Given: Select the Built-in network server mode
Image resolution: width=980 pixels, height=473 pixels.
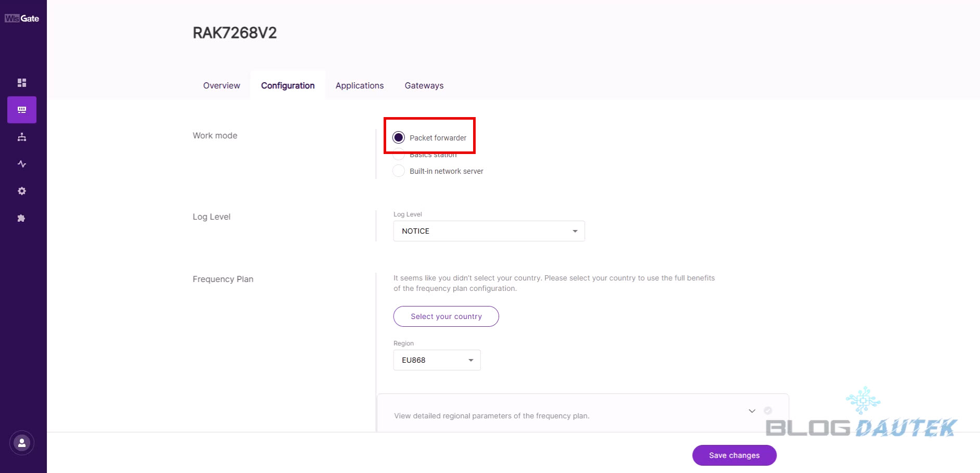Looking at the screenshot, I should (x=399, y=171).
